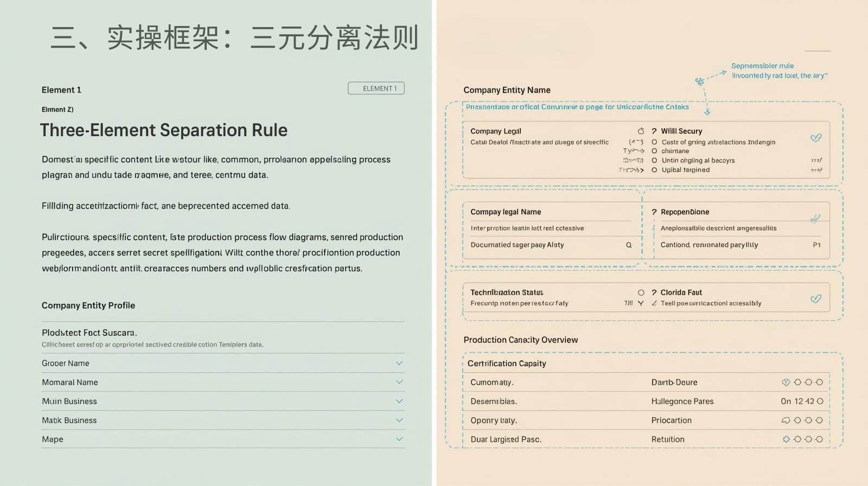Expand the Groper Name dropdown row

399,363
